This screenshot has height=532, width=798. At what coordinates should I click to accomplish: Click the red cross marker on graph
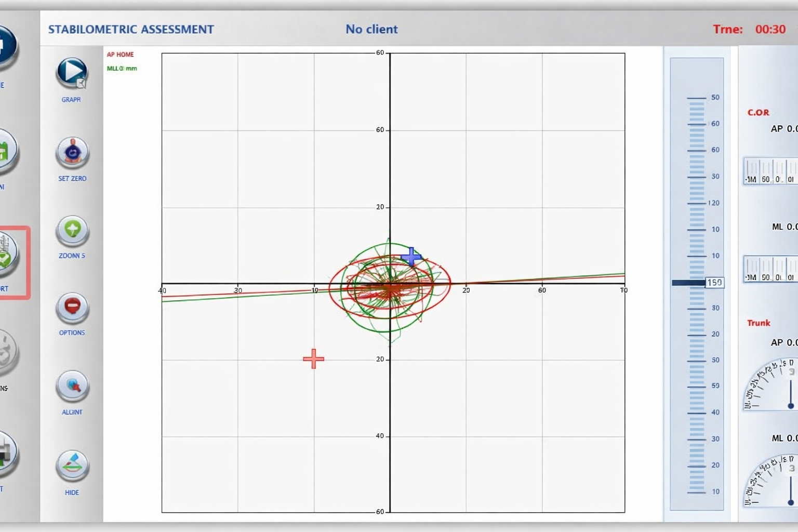point(313,358)
